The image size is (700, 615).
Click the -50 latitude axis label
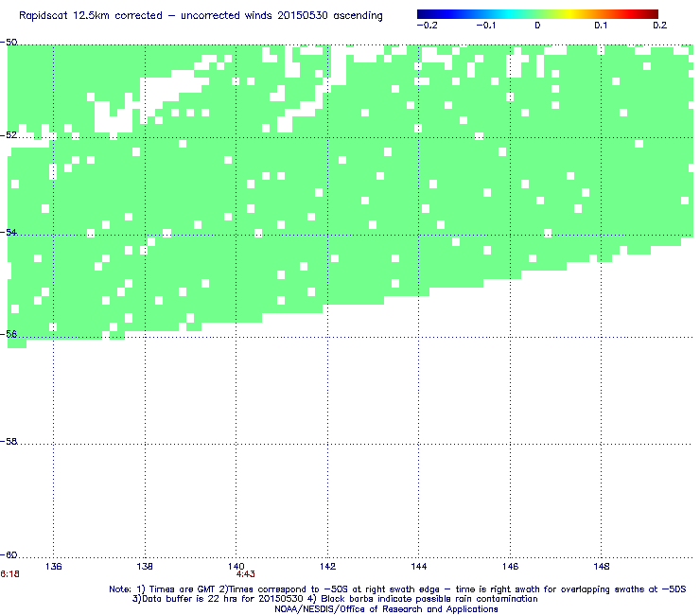click(9, 43)
